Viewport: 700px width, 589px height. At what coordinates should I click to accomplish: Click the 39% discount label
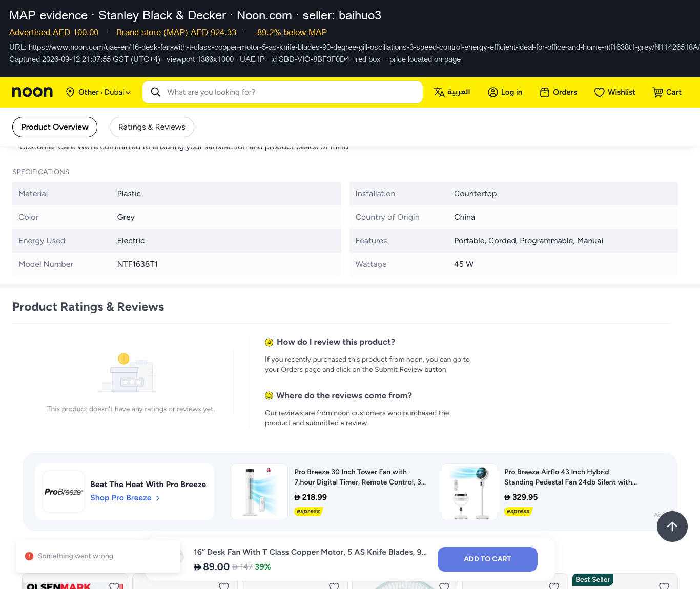[x=263, y=567]
